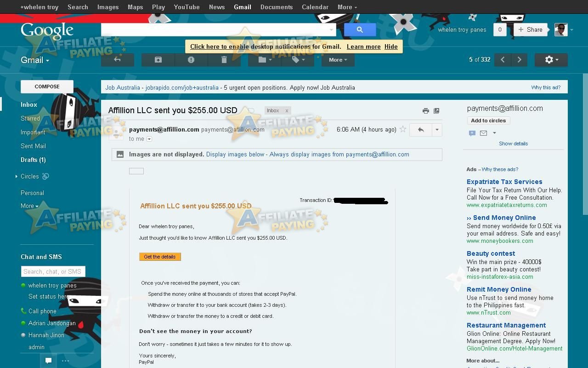Open YouTube in the top bar
Viewport: 588px width, 368px height.
pos(187,7)
